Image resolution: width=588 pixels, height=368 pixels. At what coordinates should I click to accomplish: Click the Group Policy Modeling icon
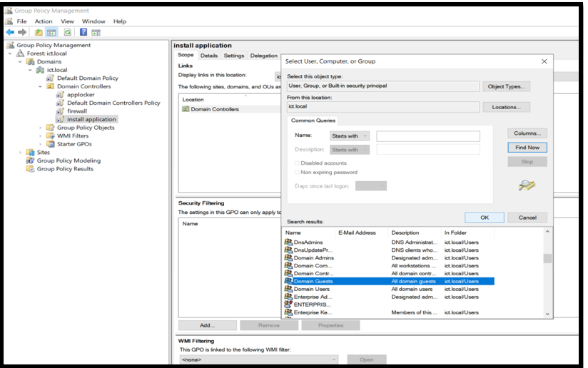click(x=30, y=160)
